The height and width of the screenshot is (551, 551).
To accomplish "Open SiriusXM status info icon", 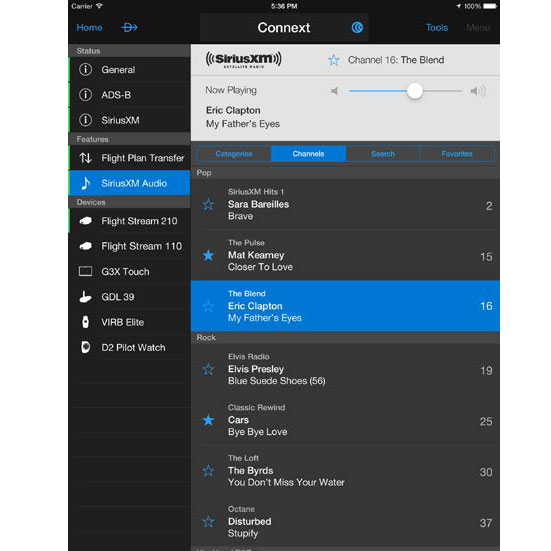I will coord(85,120).
